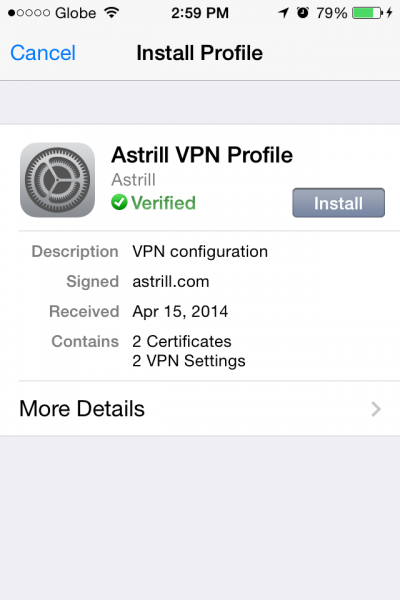This screenshot has width=400, height=600.
Task: Cancel the profile installation
Action: (x=43, y=53)
